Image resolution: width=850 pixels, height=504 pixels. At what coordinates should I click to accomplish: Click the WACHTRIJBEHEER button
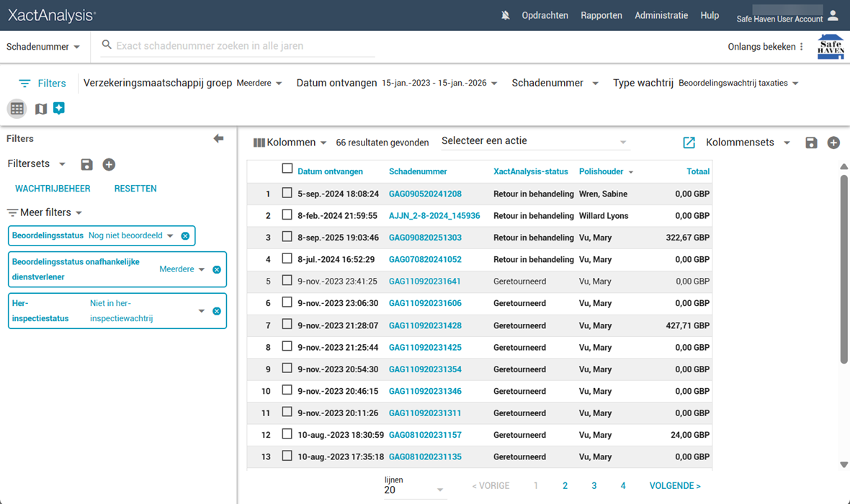point(53,189)
